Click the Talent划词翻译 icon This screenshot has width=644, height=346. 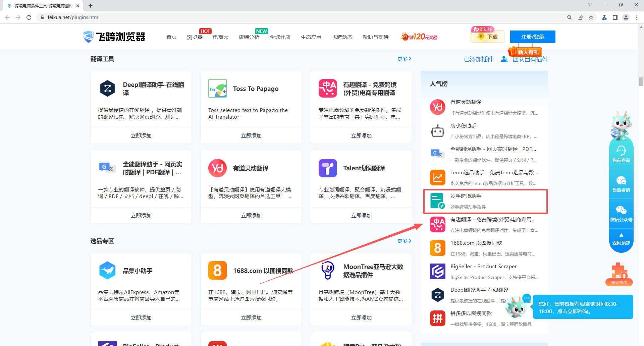328,168
